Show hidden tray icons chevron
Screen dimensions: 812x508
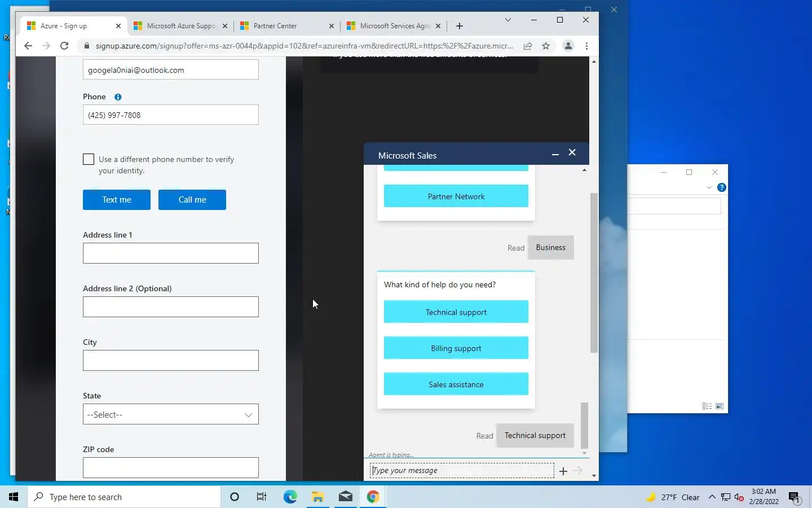(x=712, y=497)
